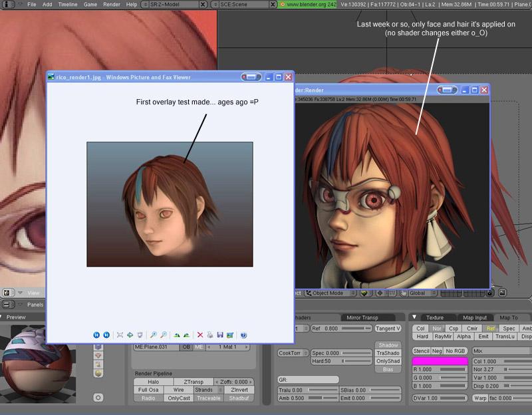The width and height of the screenshot is (532, 415).
Task: Toggle the Traceable render option
Action: point(209,398)
